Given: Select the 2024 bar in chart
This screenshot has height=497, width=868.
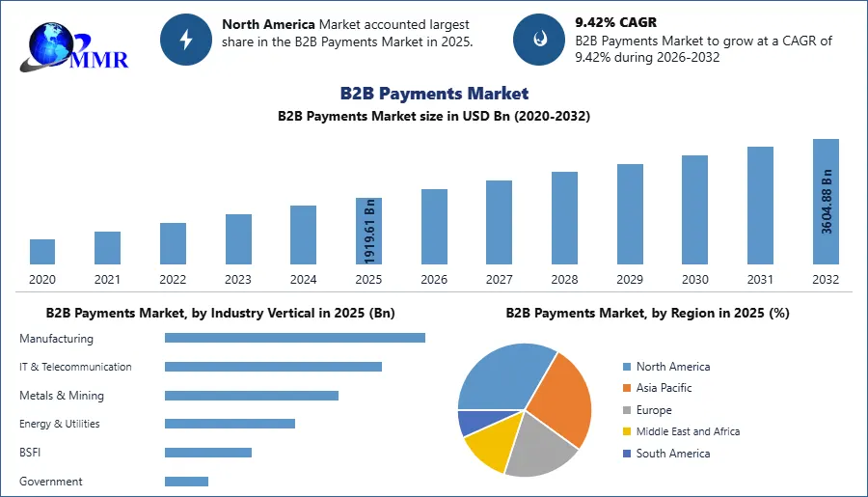Looking at the screenshot, I should pyautogui.click(x=304, y=235).
